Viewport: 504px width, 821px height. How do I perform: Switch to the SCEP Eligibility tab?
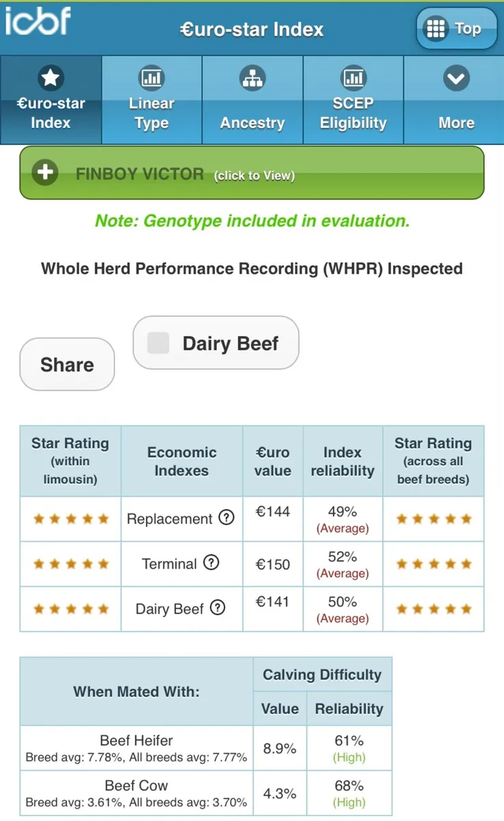[353, 101]
